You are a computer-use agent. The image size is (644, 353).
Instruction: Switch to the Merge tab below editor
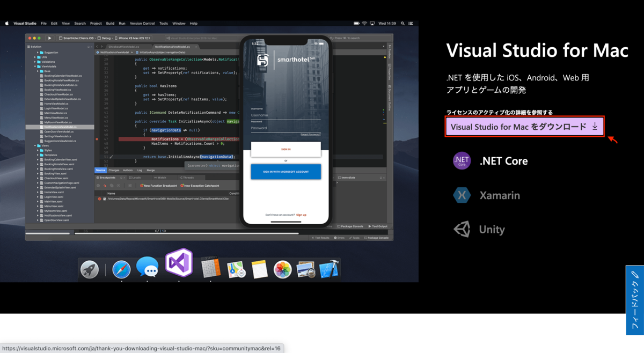(x=151, y=170)
